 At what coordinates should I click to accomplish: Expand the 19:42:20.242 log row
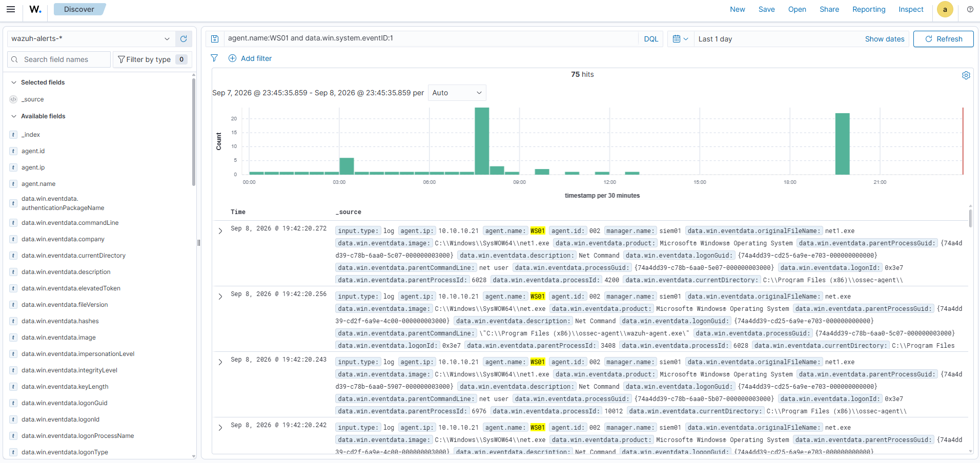tap(220, 428)
